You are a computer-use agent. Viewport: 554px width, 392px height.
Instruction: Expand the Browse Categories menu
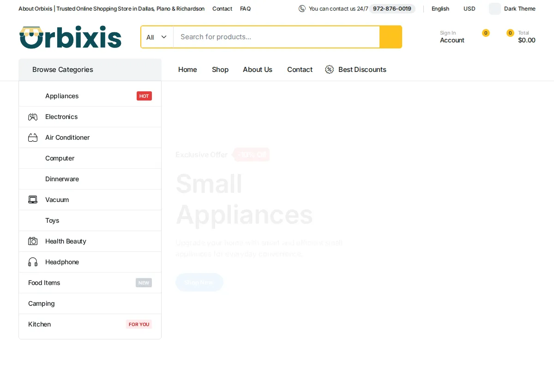pyautogui.click(x=90, y=70)
